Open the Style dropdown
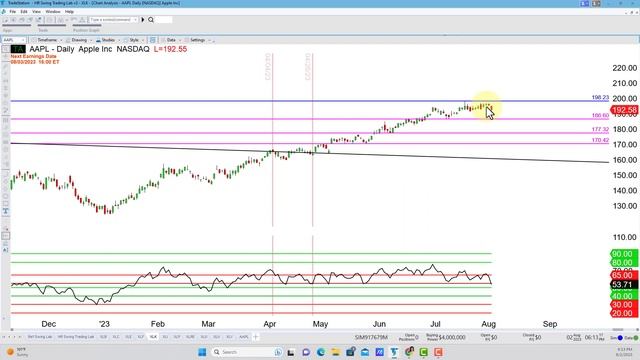This screenshot has height=360, width=640. 134,40
